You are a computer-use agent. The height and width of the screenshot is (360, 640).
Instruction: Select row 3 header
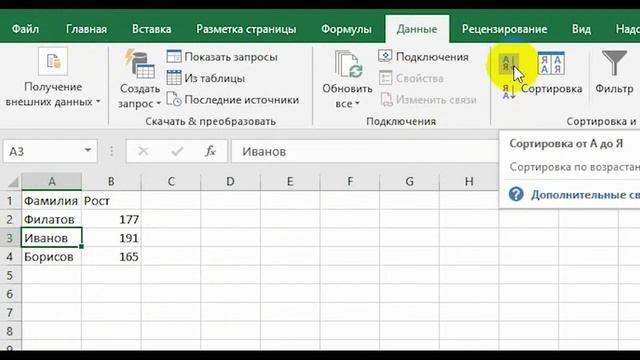(x=10, y=238)
